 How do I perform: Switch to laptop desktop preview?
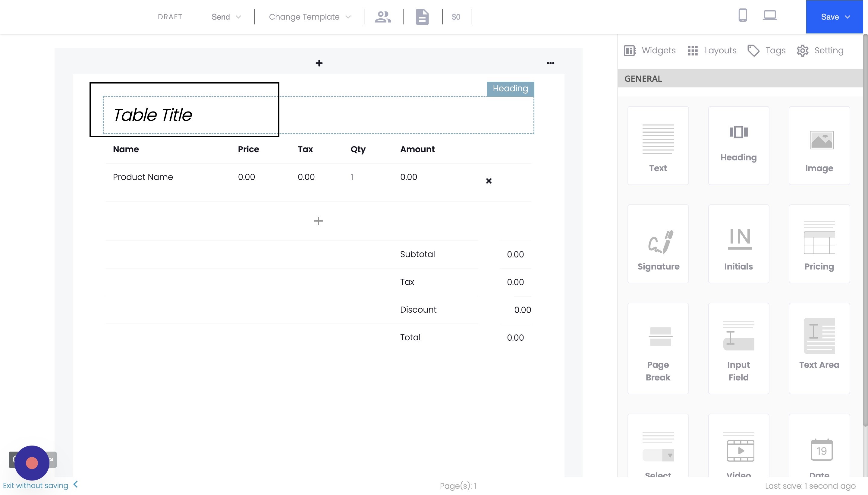[769, 15]
